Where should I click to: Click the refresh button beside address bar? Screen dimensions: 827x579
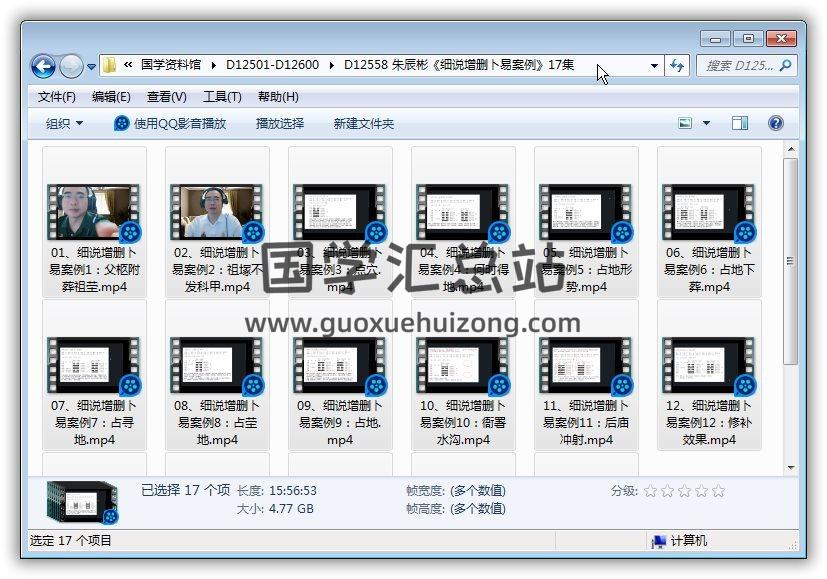(x=678, y=66)
